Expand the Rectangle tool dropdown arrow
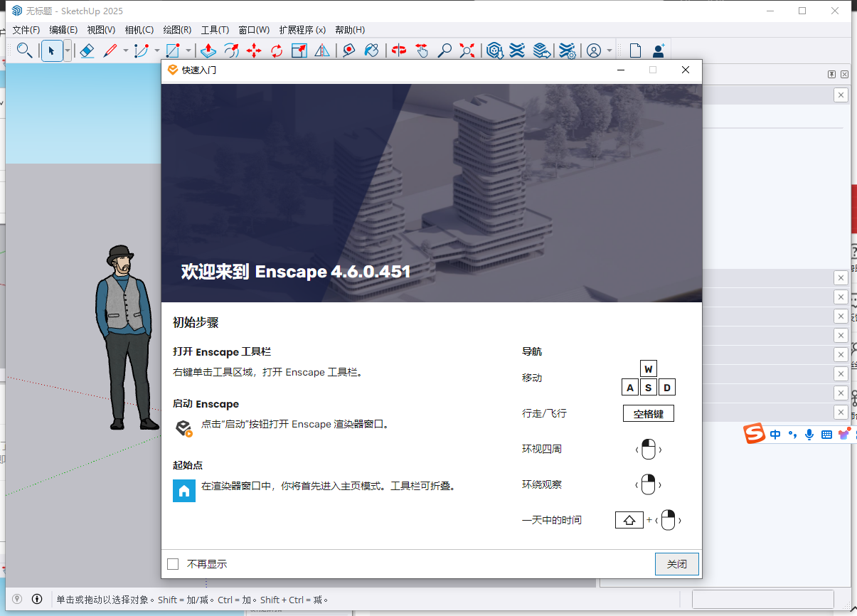Image resolution: width=857 pixels, height=616 pixels. (188, 51)
